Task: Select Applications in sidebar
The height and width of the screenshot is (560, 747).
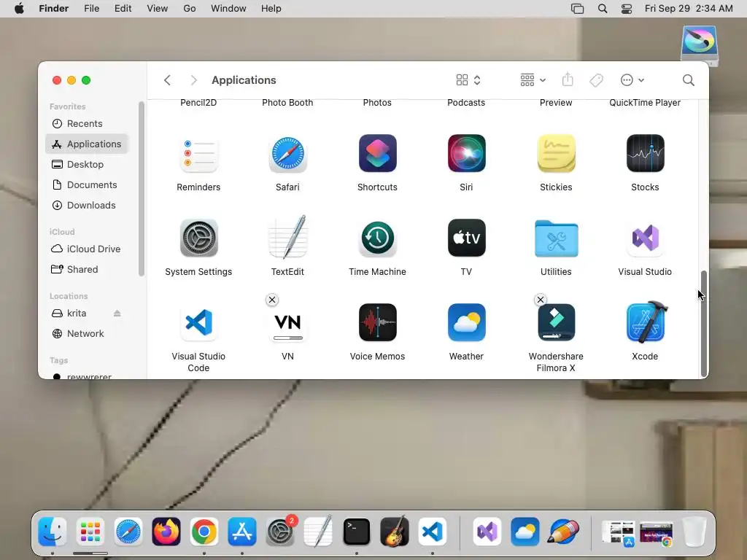Action: point(87,144)
